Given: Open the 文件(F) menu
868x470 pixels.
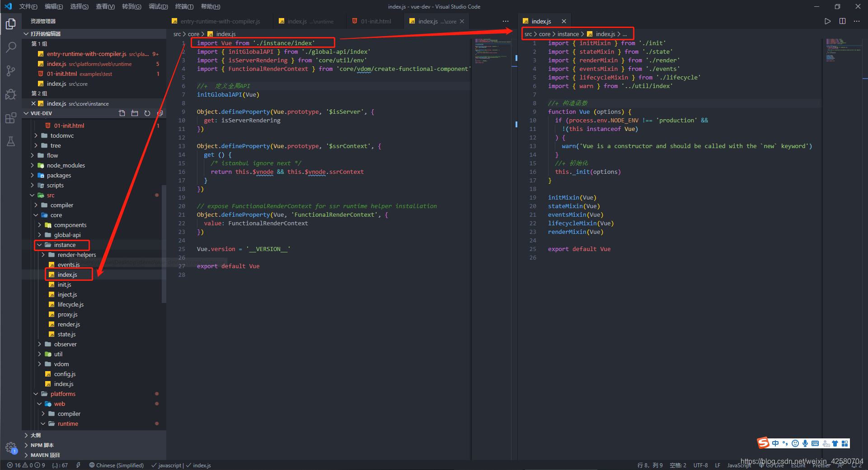Looking at the screenshot, I should coord(28,6).
